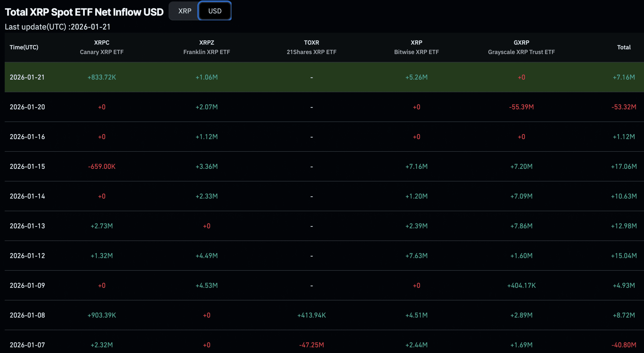The width and height of the screenshot is (644, 353).
Task: Select the +404.17K Grayscale inflow value
Action: click(x=521, y=285)
